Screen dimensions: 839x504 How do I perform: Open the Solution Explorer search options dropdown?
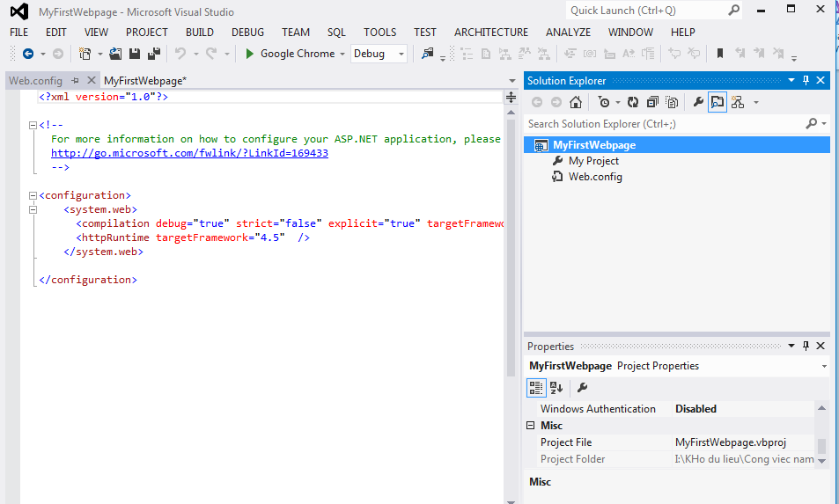coord(824,124)
